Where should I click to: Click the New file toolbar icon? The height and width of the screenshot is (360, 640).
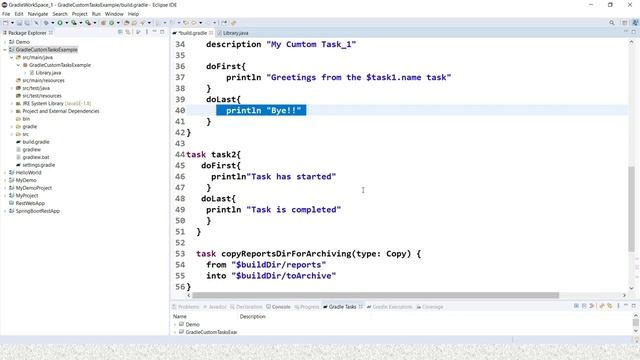click(6, 23)
